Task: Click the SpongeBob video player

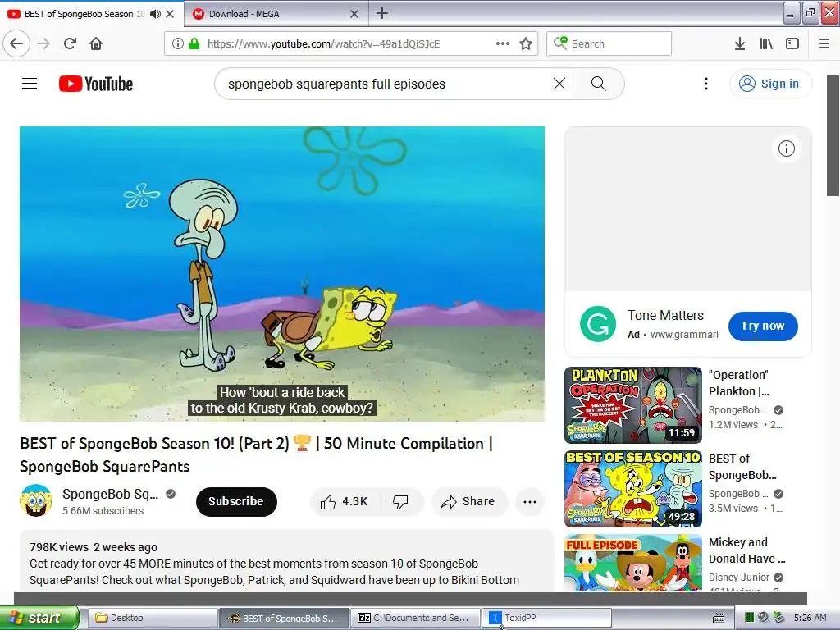Action: tap(282, 274)
